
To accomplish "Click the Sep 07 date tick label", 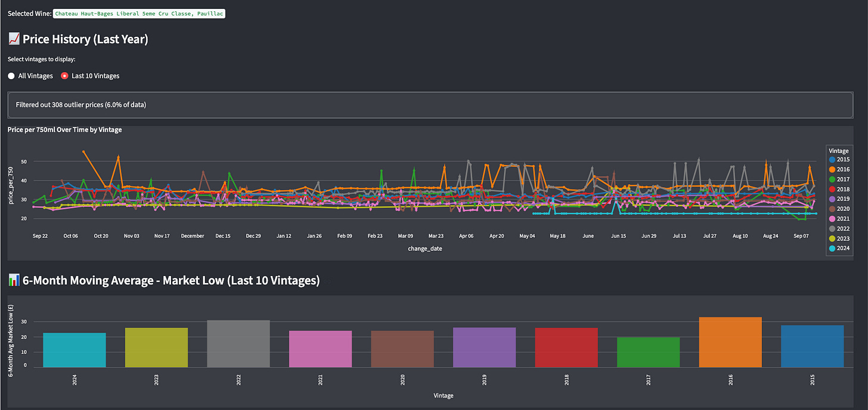I will (801, 236).
